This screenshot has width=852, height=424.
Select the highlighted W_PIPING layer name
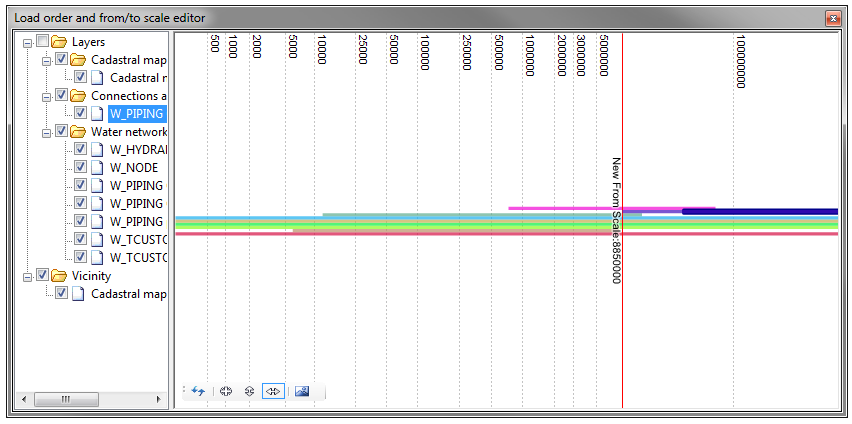pos(137,114)
